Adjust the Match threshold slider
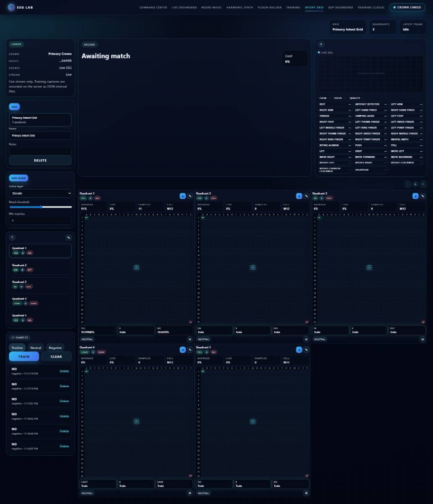The width and height of the screenshot is (433, 504). coord(40,207)
